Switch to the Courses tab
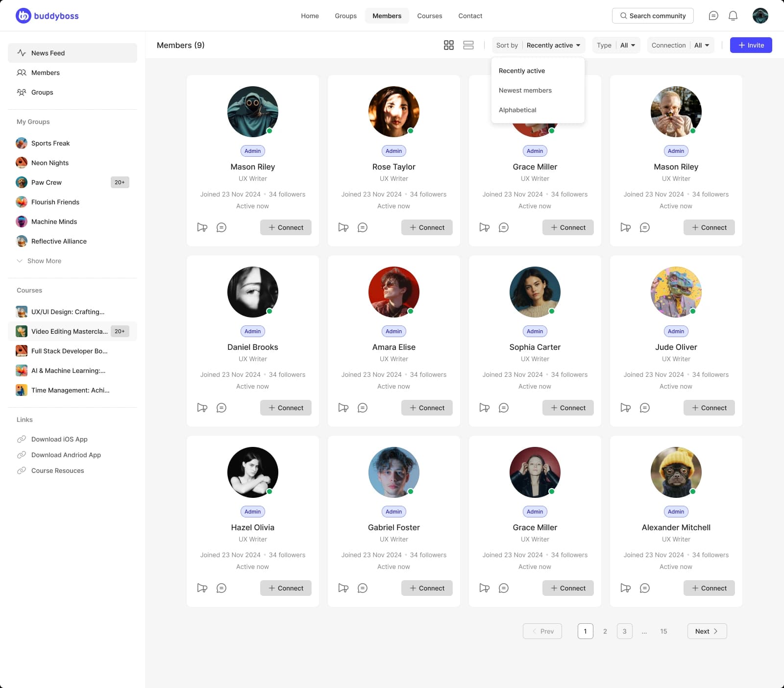The width and height of the screenshot is (784, 688). pos(429,15)
